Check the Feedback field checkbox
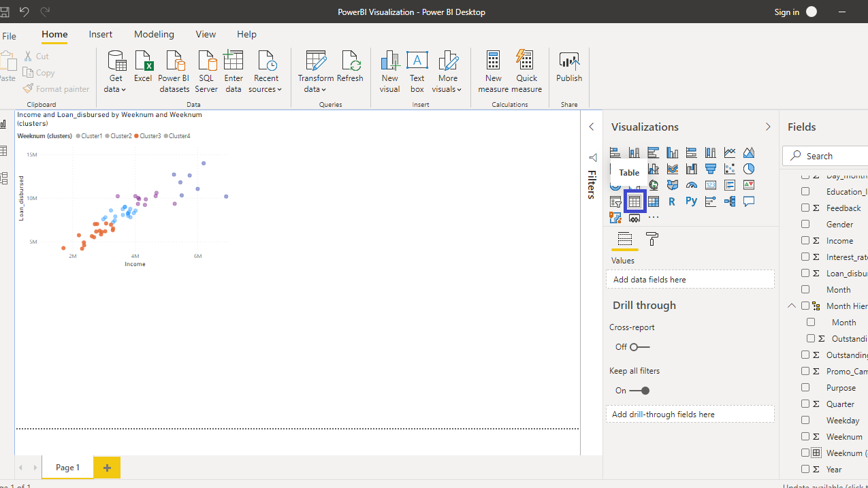868x488 pixels. (805, 208)
